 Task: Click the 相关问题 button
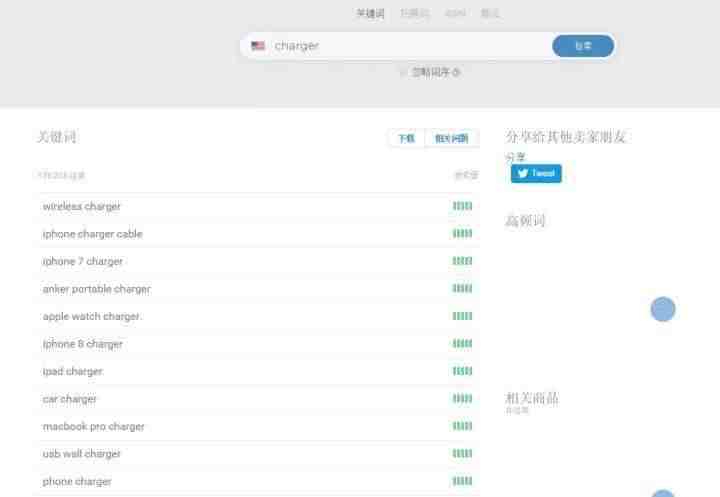[x=451, y=138]
